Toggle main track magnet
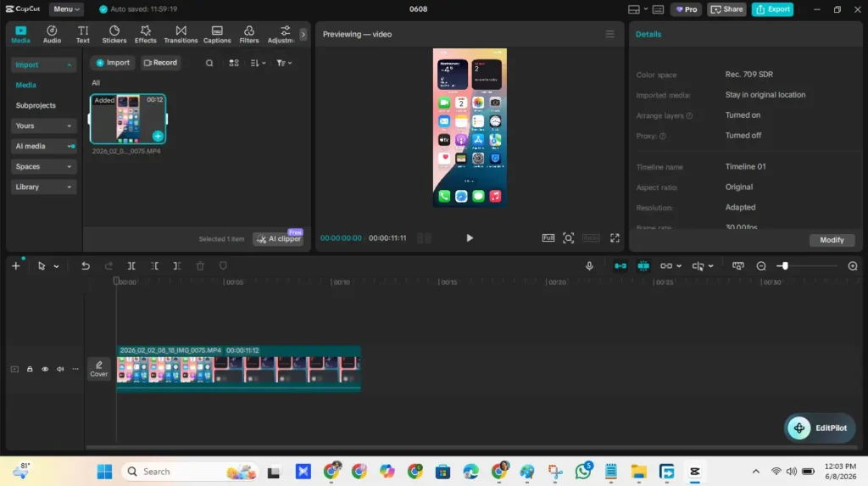 pos(620,266)
